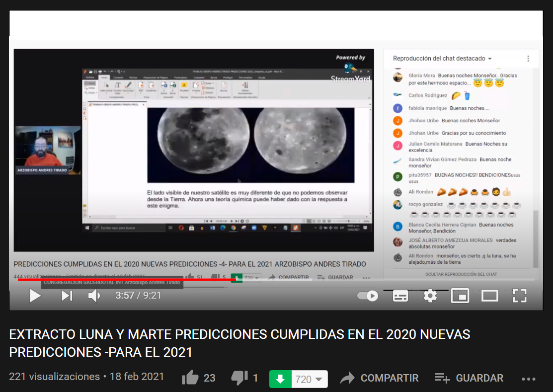Screen dimensions: 553x392
Task: Click the 3:57 / 9:21 time display
Action: [138, 296]
